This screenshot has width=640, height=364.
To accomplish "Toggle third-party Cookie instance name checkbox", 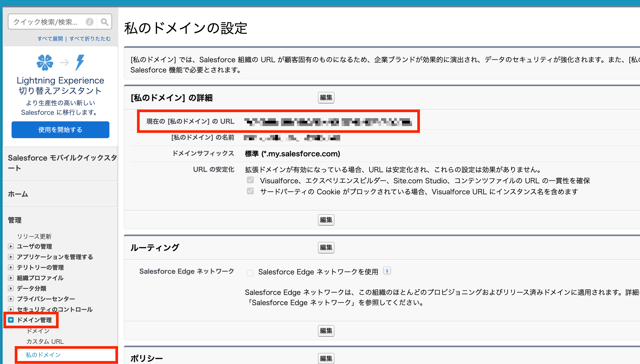I will [250, 191].
